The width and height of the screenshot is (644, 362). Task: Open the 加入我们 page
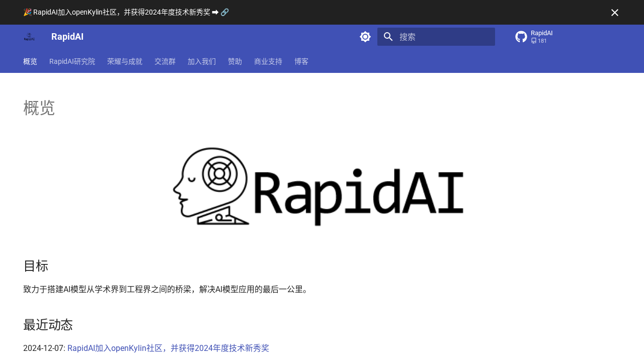tap(202, 61)
